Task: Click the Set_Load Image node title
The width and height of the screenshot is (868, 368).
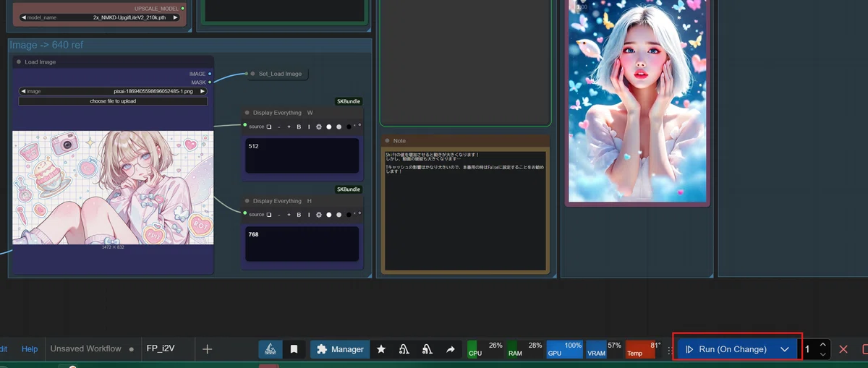Action: coord(280,74)
